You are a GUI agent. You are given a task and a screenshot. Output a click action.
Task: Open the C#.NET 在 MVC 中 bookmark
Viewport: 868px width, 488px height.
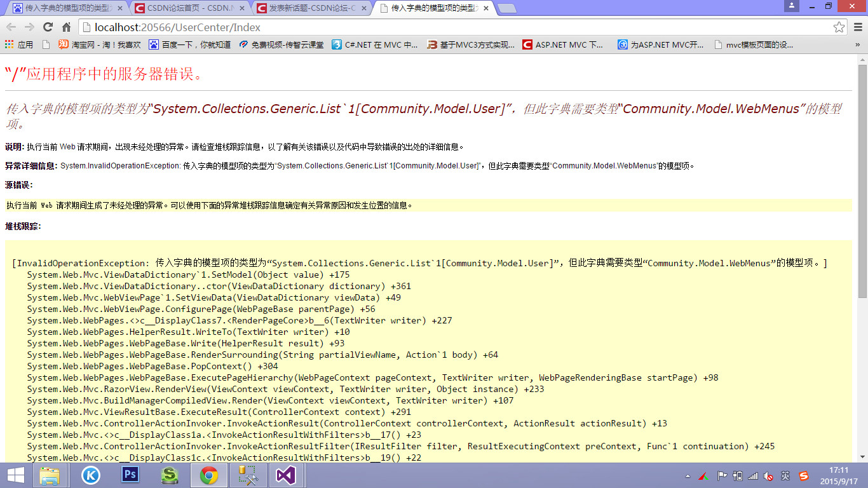coord(375,44)
